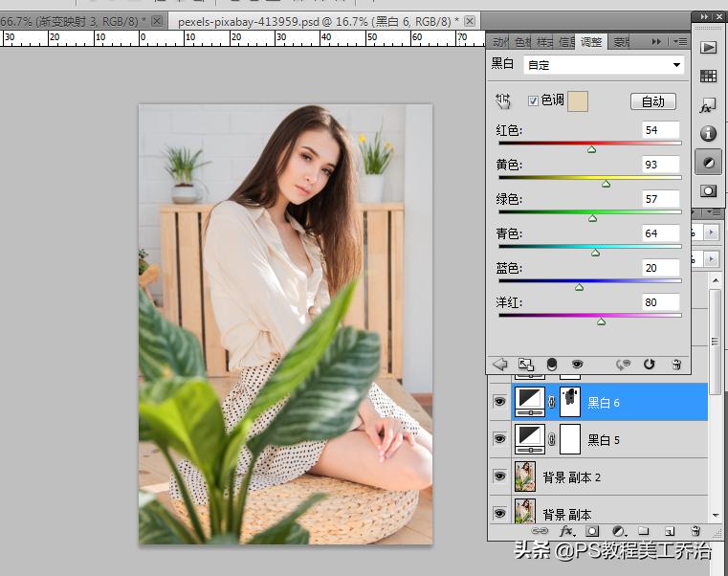Reset adjustment to defaults icon
The height and width of the screenshot is (576, 728).
point(649,365)
